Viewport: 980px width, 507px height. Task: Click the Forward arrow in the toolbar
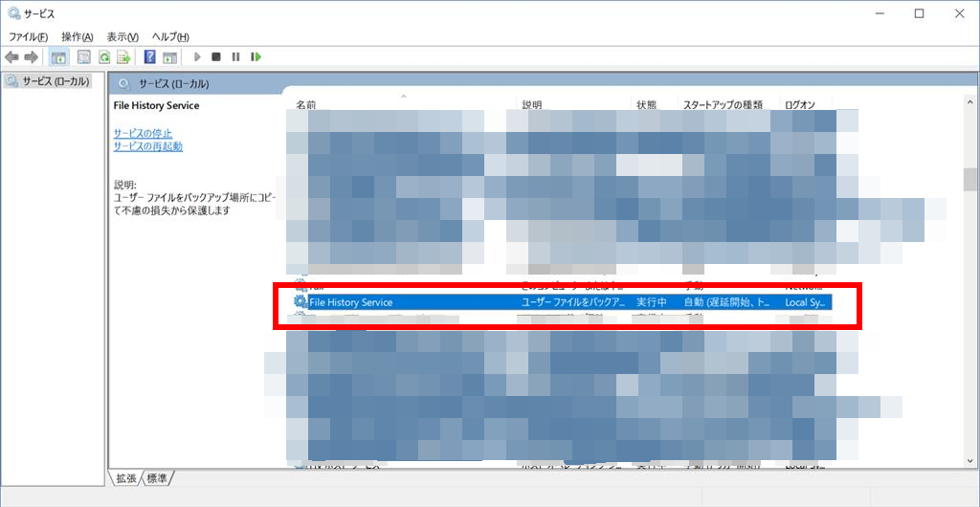pos(31,57)
